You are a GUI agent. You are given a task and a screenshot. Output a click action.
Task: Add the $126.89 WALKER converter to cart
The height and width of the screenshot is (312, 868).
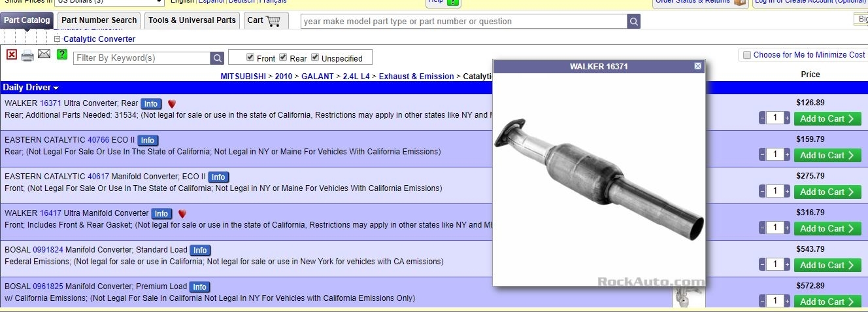827,118
